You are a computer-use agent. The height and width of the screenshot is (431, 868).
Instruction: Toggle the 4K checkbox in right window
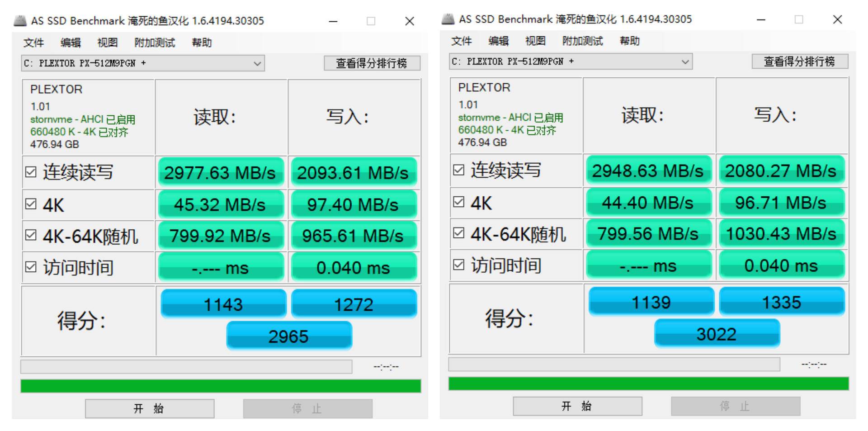pyautogui.click(x=458, y=202)
